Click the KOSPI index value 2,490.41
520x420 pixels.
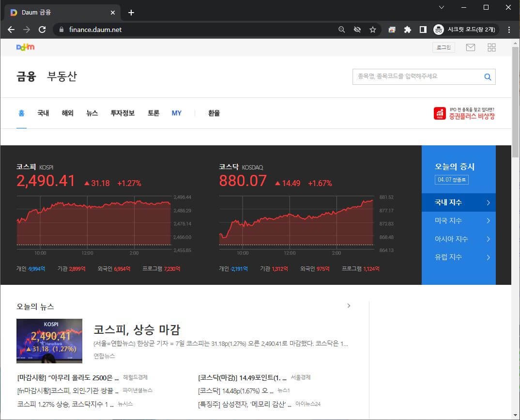[46, 181]
